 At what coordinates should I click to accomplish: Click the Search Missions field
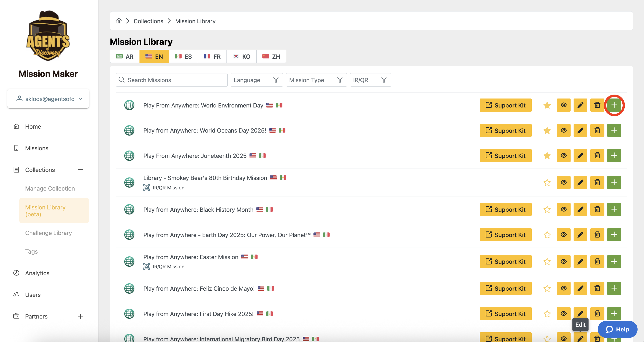pyautogui.click(x=171, y=80)
